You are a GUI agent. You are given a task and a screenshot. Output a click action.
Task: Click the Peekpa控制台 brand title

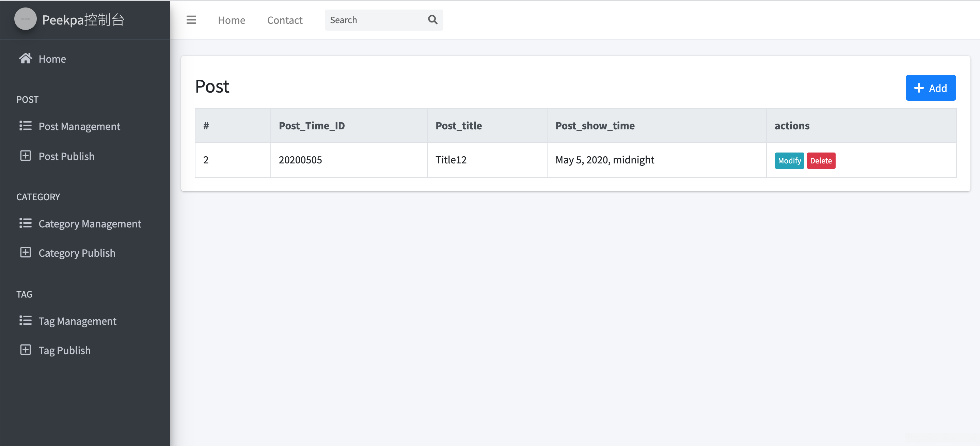pos(83,20)
